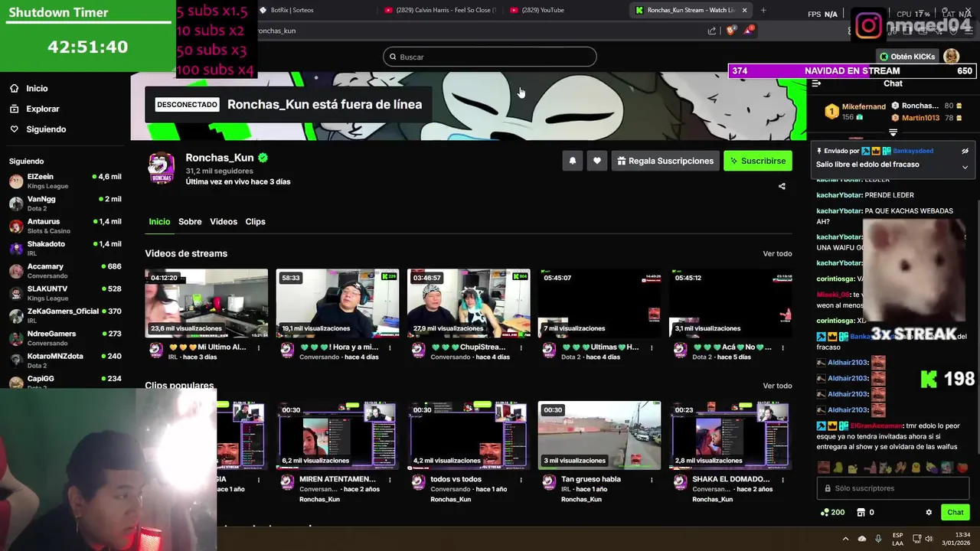The width and height of the screenshot is (980, 551).
Task: Click the Windows microphone tray icon
Action: click(878, 539)
